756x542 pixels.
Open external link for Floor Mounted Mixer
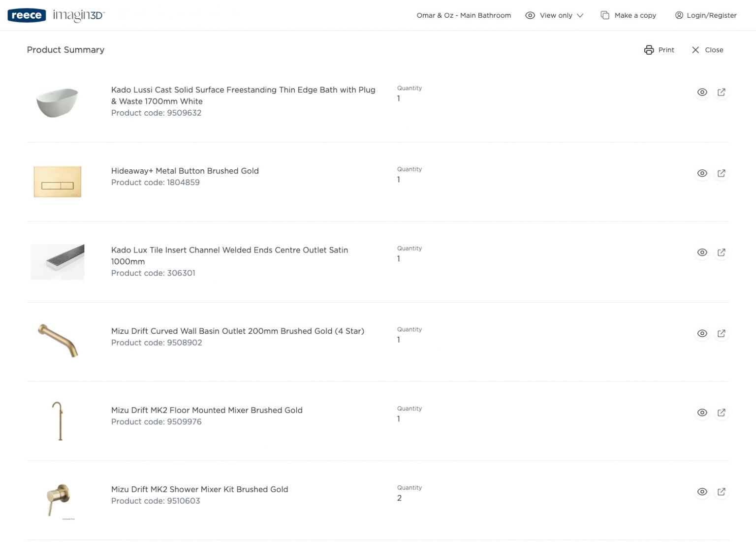coord(721,413)
